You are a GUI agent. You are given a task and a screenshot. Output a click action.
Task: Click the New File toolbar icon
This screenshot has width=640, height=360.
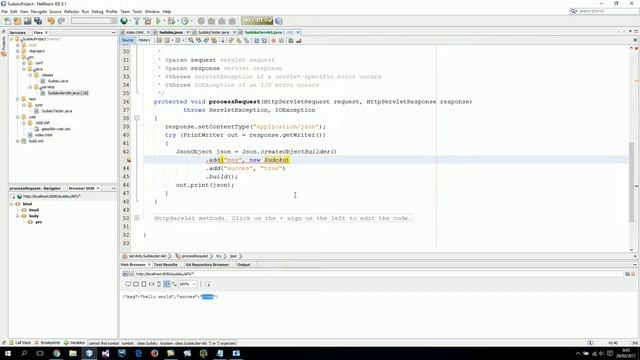click(7, 21)
